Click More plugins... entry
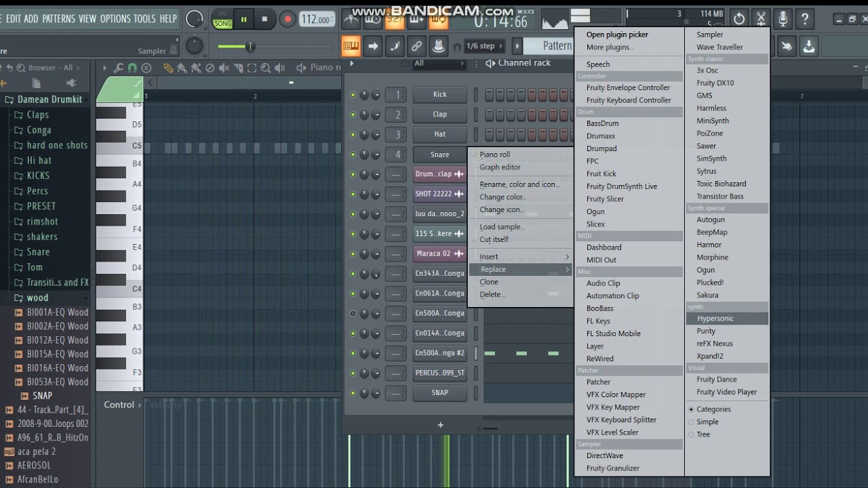The width and height of the screenshot is (868, 488). click(610, 47)
